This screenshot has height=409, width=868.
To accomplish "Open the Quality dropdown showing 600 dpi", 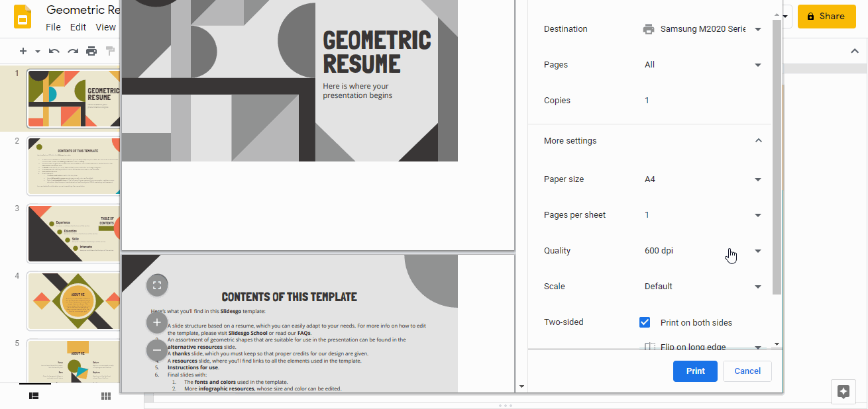I will coord(702,251).
